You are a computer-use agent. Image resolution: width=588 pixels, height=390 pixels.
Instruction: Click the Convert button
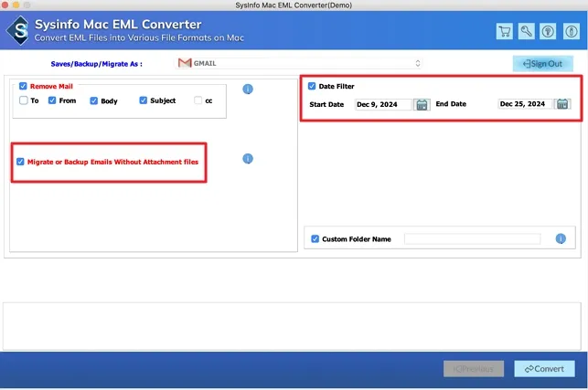click(544, 369)
